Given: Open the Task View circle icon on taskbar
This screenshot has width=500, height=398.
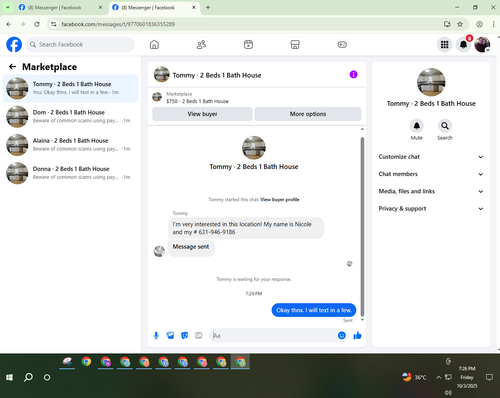Looking at the screenshot, I should click(x=47, y=377).
